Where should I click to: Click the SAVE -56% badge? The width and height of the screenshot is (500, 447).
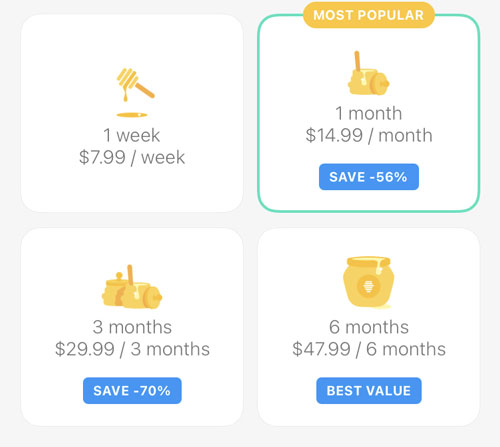pos(369,177)
